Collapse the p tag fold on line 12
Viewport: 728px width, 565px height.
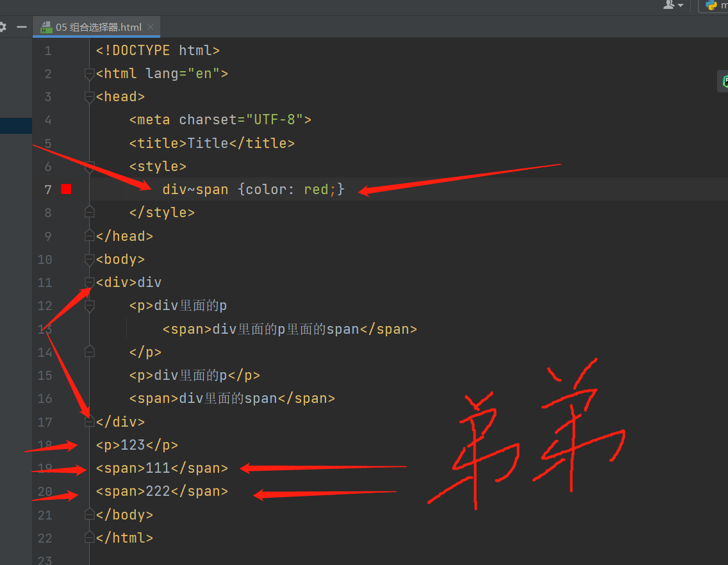[90, 306]
